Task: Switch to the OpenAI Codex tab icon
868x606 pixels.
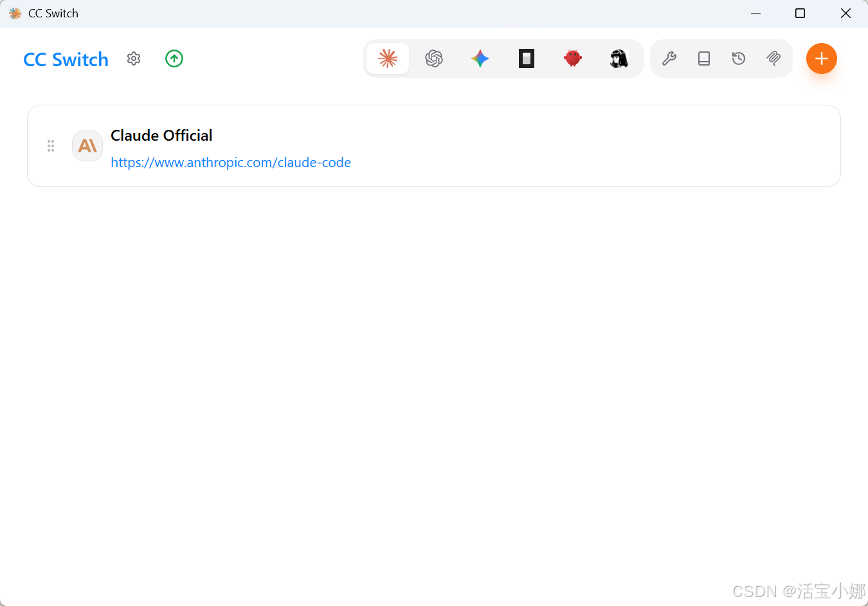Action: [434, 58]
